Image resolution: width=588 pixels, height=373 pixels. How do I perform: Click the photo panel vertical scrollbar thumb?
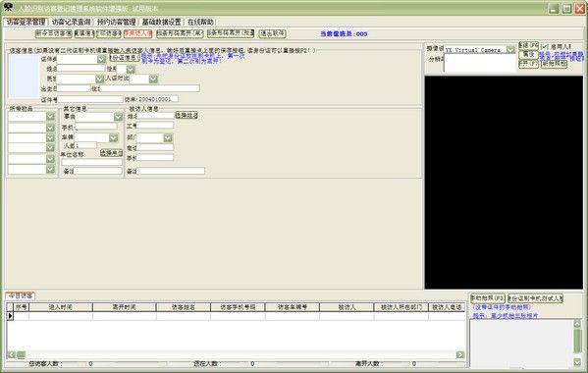[x=577, y=342]
